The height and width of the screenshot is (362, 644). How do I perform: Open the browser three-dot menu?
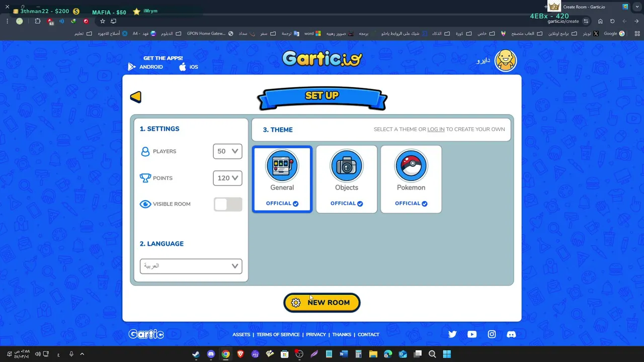click(7, 21)
